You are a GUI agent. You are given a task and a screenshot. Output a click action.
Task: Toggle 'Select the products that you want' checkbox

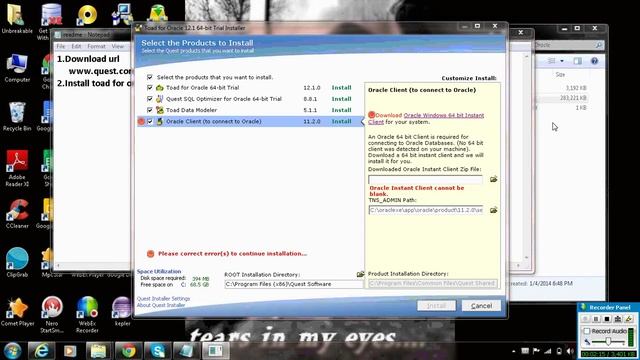(x=149, y=77)
